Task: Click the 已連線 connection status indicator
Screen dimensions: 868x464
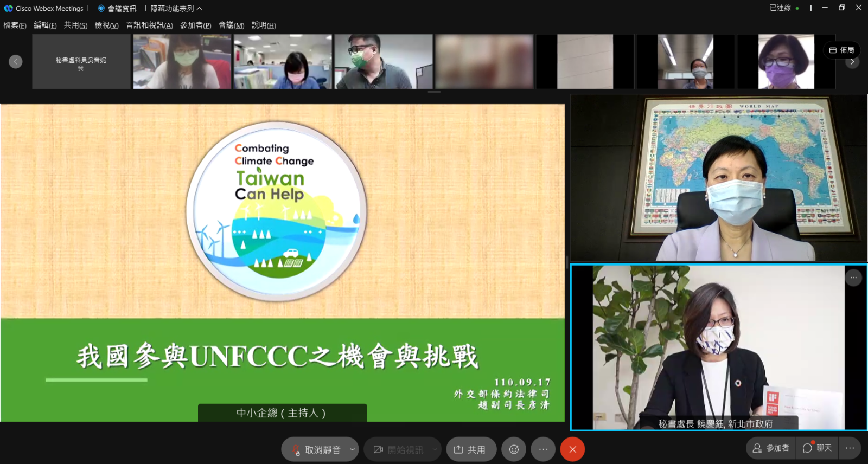Action: pyautogui.click(x=784, y=8)
